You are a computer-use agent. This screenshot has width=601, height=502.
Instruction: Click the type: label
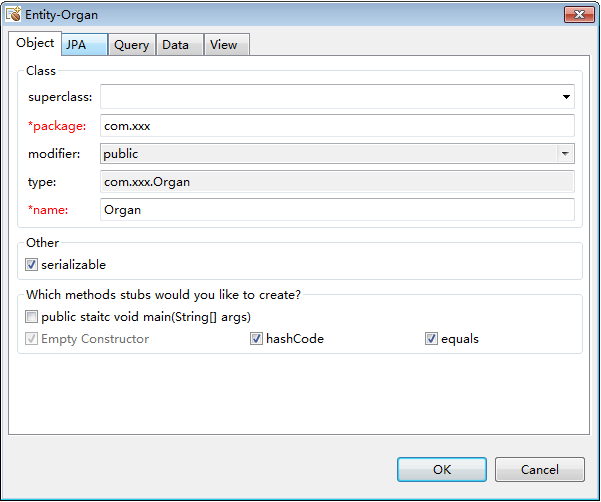(42, 182)
